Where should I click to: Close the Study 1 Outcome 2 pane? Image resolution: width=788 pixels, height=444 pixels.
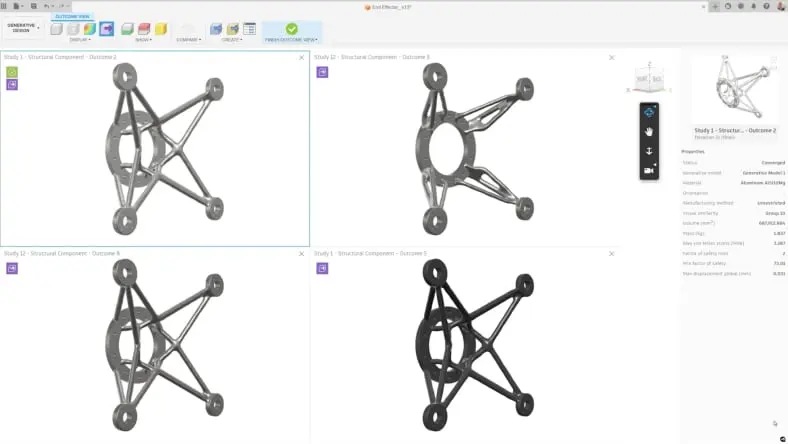[x=302, y=57]
